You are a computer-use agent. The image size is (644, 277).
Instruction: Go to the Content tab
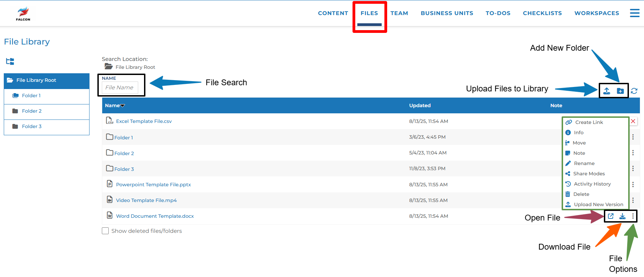point(333,13)
